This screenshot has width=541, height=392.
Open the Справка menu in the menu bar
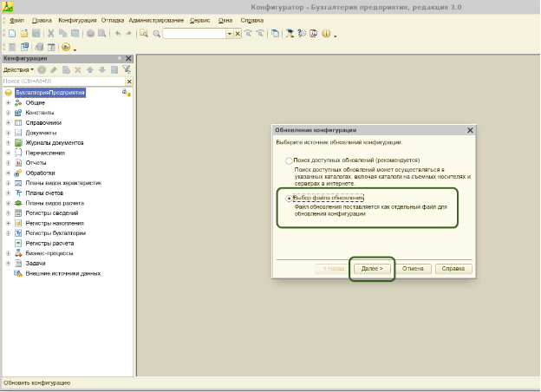tap(252, 20)
